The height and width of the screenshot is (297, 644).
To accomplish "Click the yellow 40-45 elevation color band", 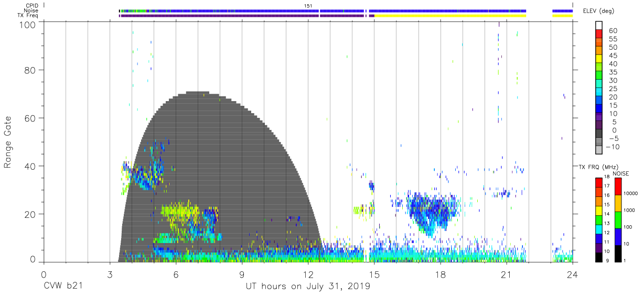I will [599, 60].
